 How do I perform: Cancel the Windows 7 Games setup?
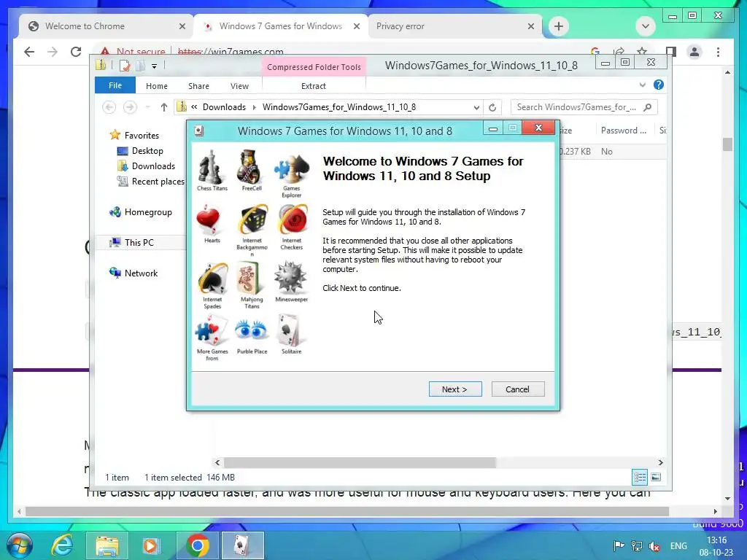point(518,389)
